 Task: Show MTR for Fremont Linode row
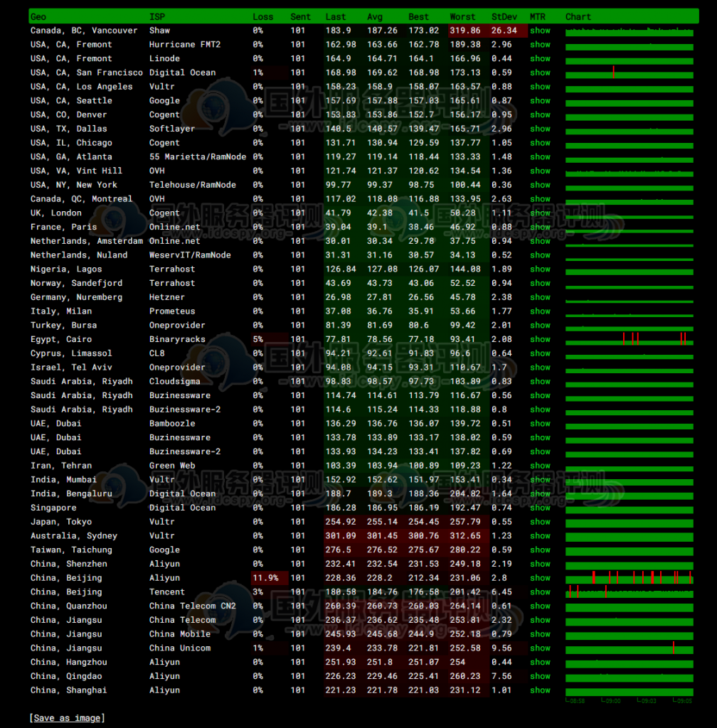coord(540,58)
